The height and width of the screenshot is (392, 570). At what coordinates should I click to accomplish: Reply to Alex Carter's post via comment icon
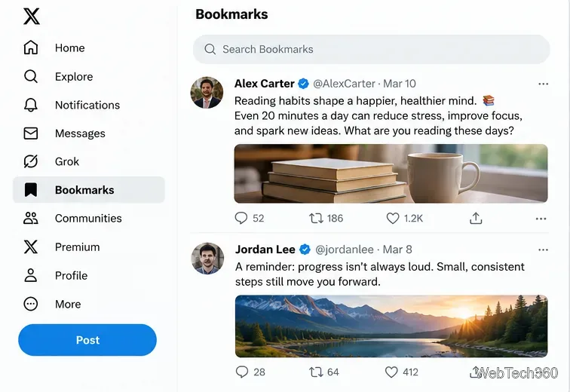pyautogui.click(x=241, y=218)
